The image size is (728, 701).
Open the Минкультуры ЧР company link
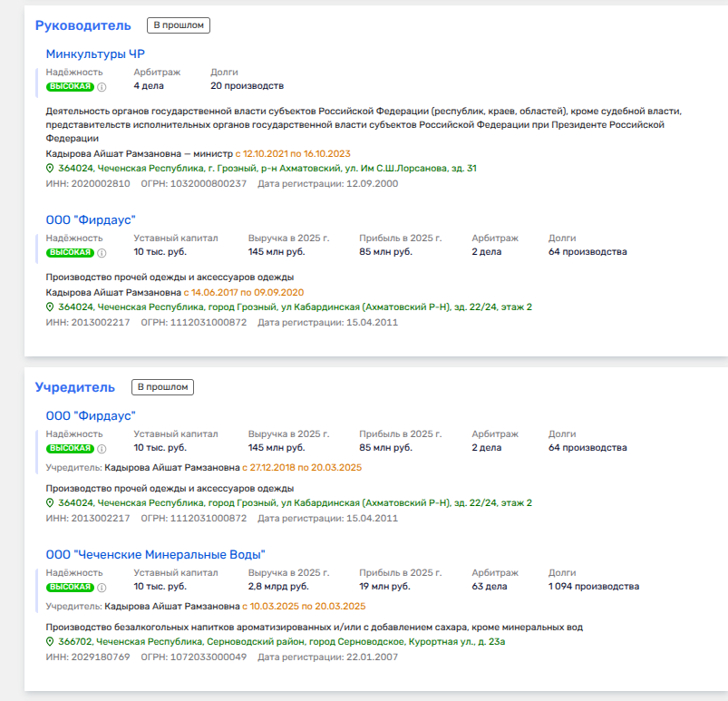click(95, 54)
